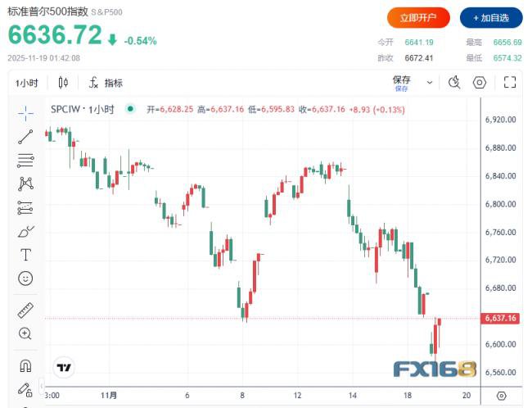Open the Fibonacci retracement tools
The width and height of the screenshot is (532, 408).
click(25, 160)
